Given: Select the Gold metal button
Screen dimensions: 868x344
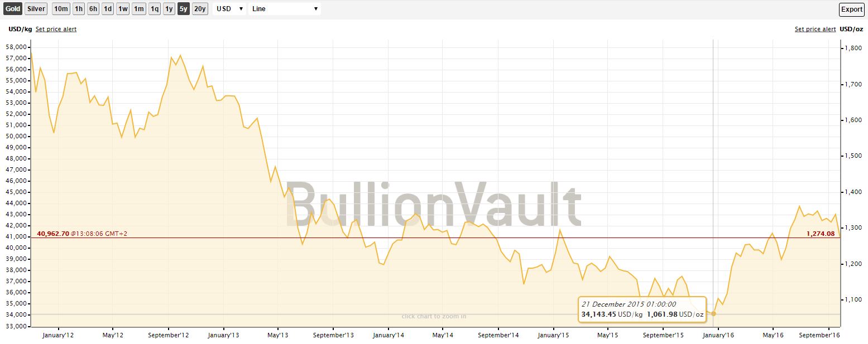Looking at the screenshot, I should pos(13,9).
